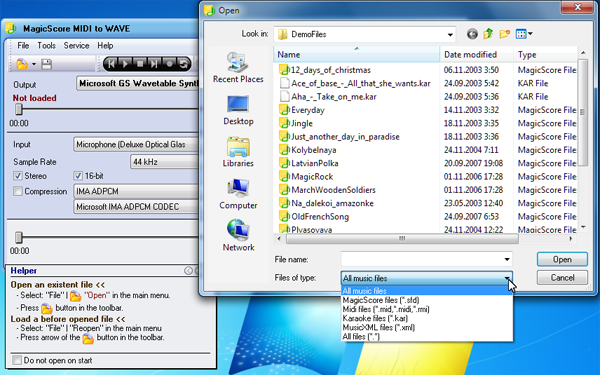The width and height of the screenshot is (600, 375).
Task: Go to Desktop in the places sidebar
Action: tap(238, 110)
